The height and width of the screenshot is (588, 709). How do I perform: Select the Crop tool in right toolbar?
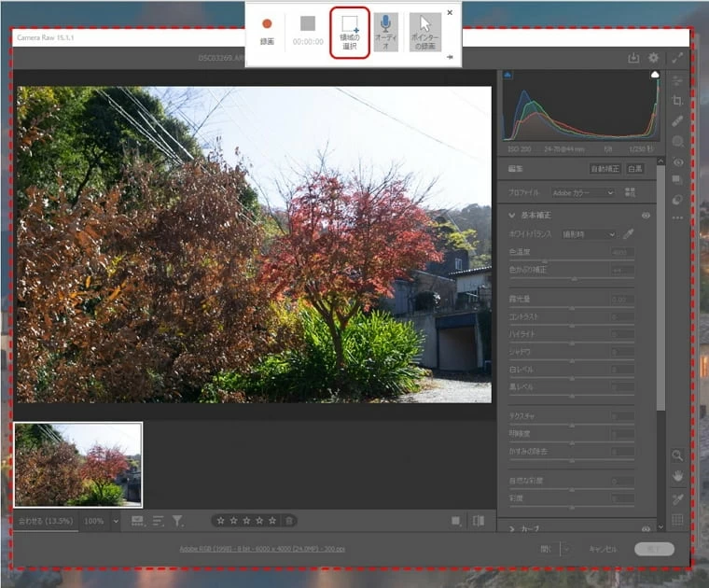pyautogui.click(x=678, y=101)
